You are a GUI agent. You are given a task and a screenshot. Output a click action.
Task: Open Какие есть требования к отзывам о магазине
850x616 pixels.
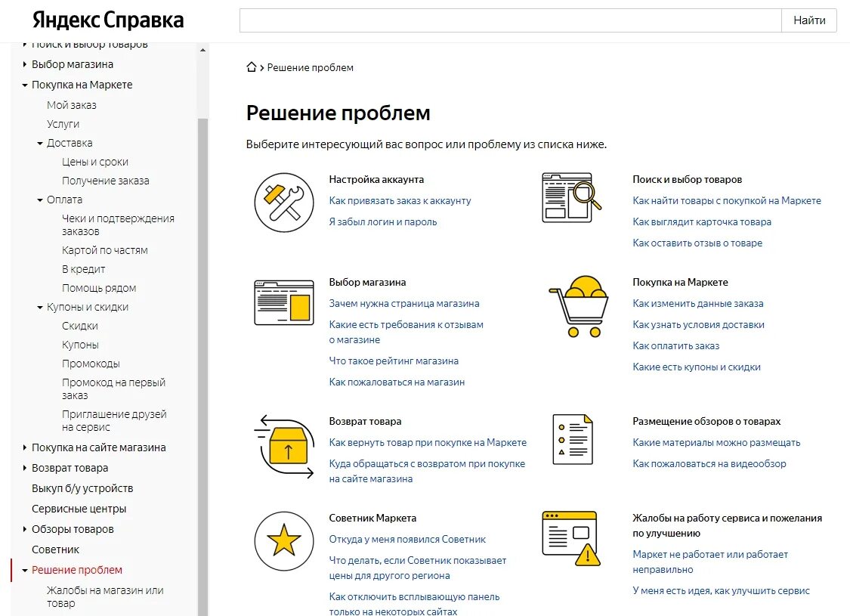(x=406, y=332)
